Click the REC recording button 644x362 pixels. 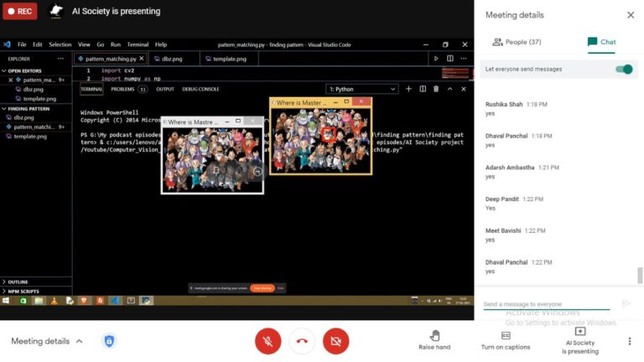(20, 11)
